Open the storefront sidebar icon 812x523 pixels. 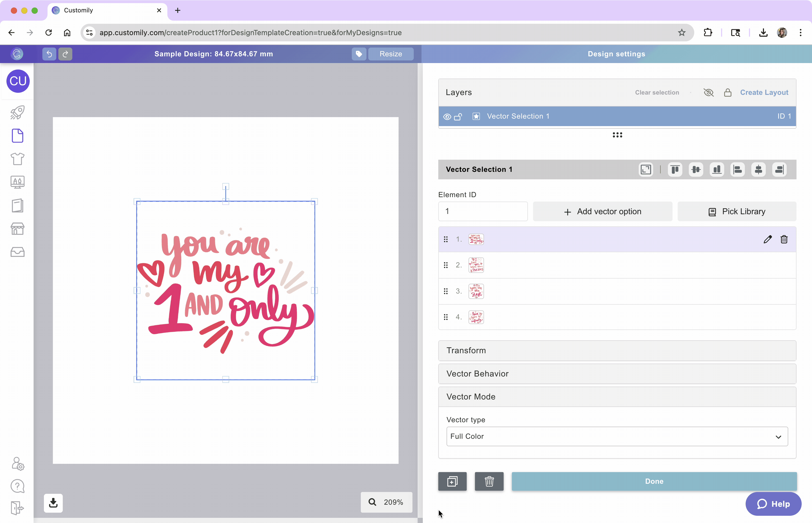(17, 229)
